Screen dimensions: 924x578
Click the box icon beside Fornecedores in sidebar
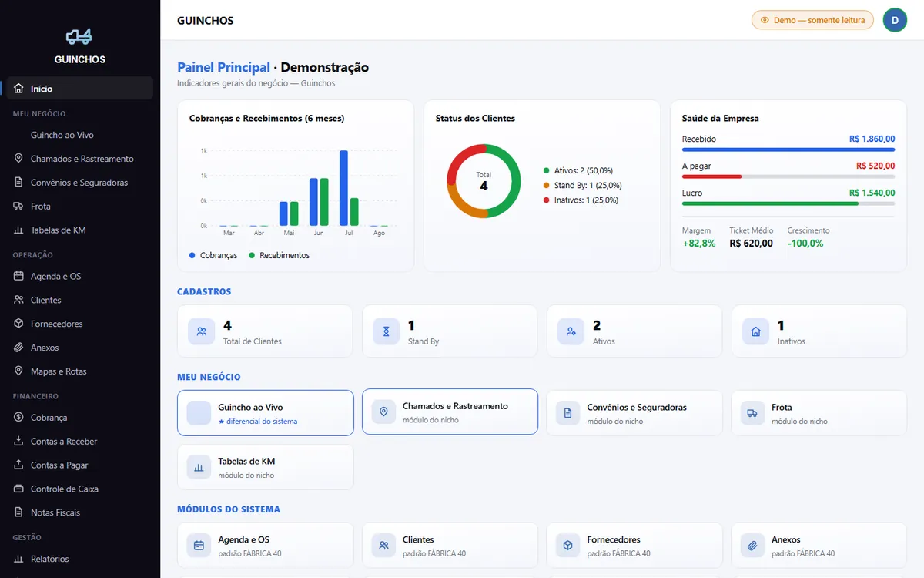tap(18, 324)
